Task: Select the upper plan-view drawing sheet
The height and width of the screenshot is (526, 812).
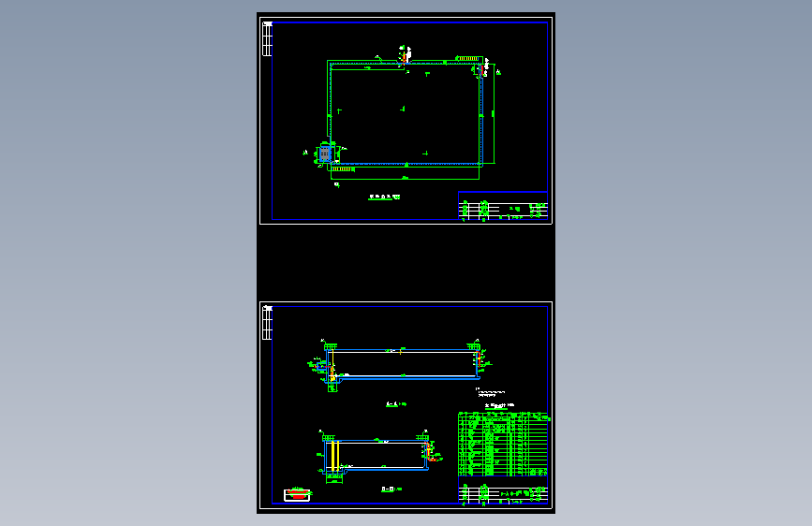Action: [x=406, y=121]
